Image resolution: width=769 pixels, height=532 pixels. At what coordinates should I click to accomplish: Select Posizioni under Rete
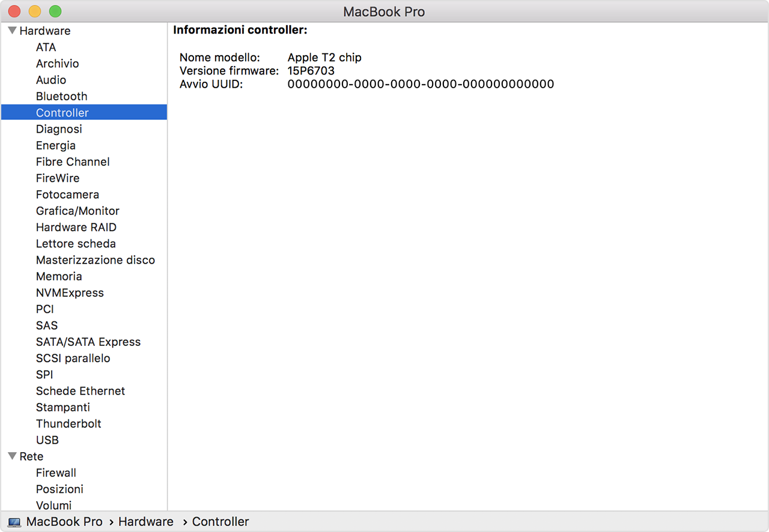(x=59, y=489)
